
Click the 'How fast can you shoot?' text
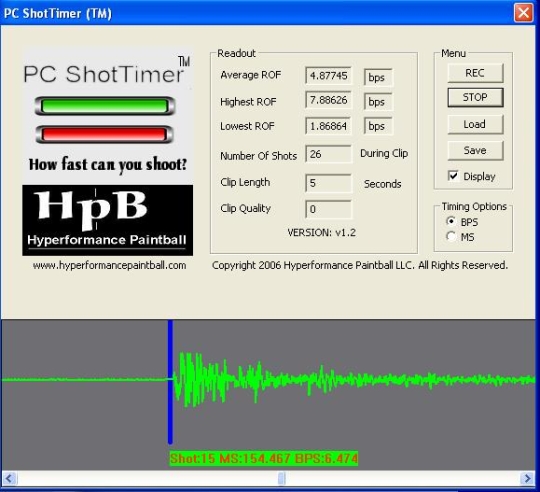[x=108, y=165]
